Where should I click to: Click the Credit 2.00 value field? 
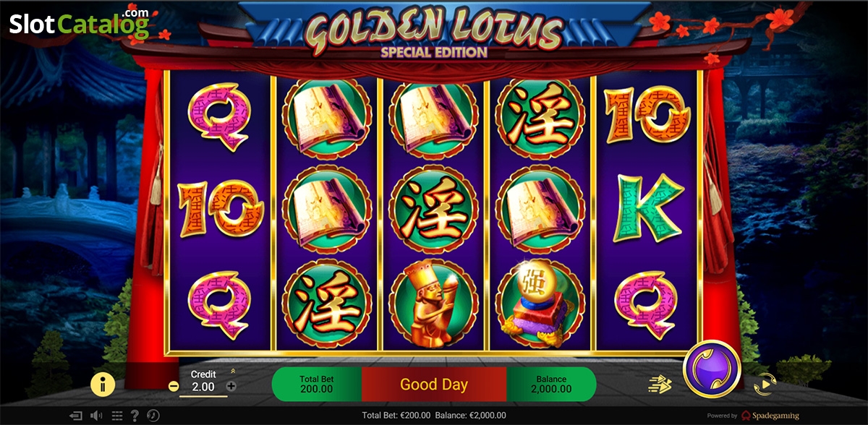click(203, 387)
